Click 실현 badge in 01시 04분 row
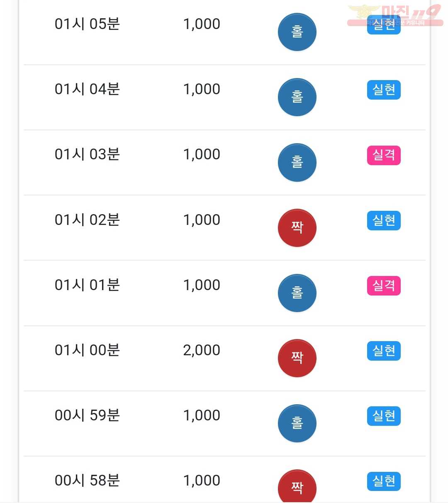Screen dimensions: 448x503 pos(384,90)
